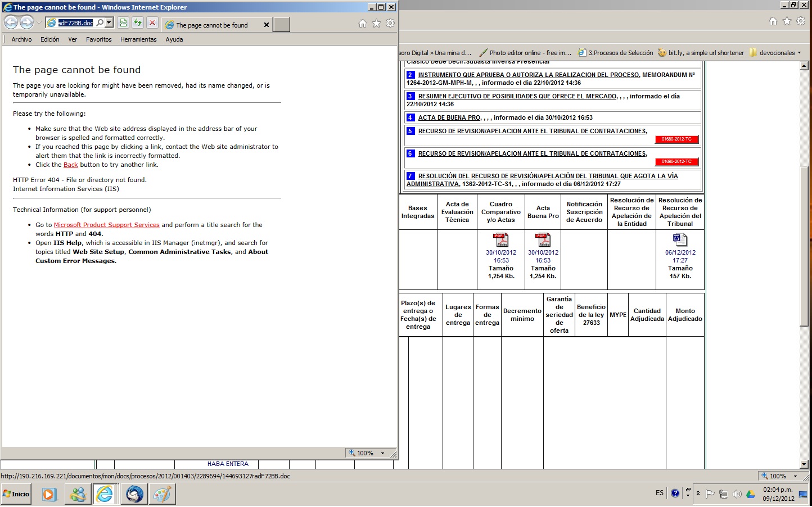Viewport: 812px width, 507px height.
Task: Open the Tools gear in the front window
Action: click(x=390, y=23)
